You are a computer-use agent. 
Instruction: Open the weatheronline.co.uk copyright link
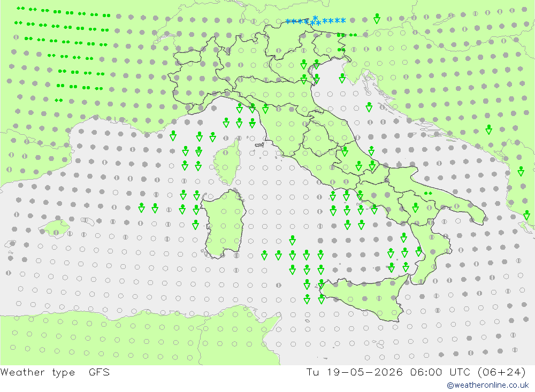click(x=488, y=385)
